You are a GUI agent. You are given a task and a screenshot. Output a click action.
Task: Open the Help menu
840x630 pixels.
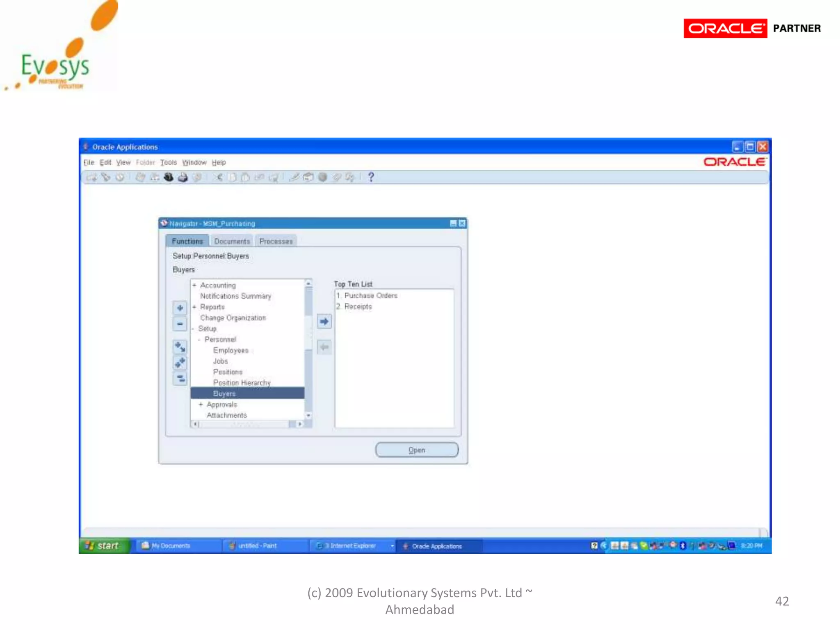[219, 162]
